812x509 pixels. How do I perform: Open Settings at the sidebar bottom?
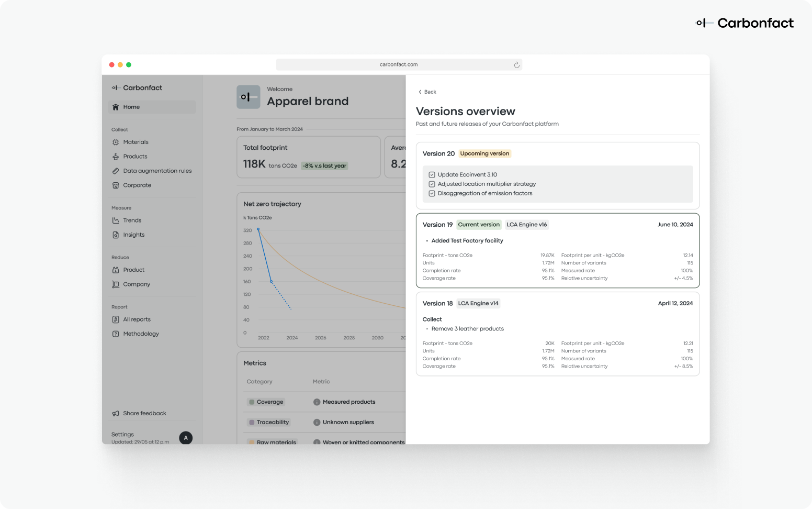click(x=122, y=434)
